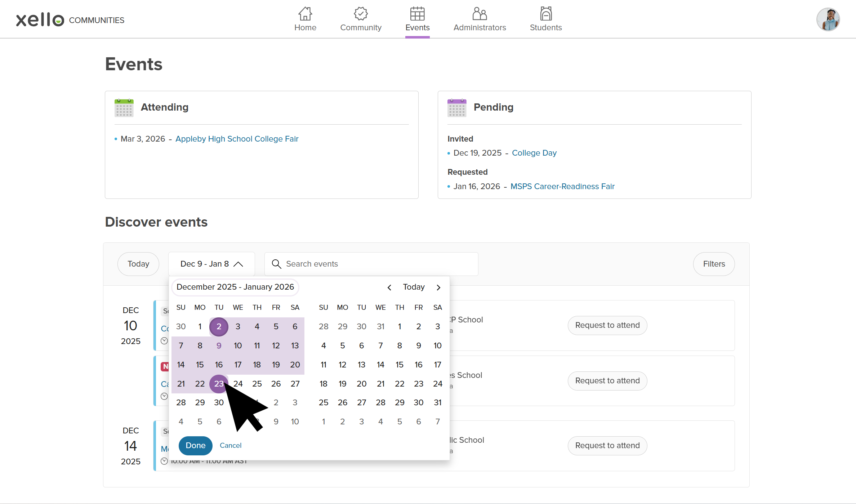Switch to the Events tab

coord(417,20)
